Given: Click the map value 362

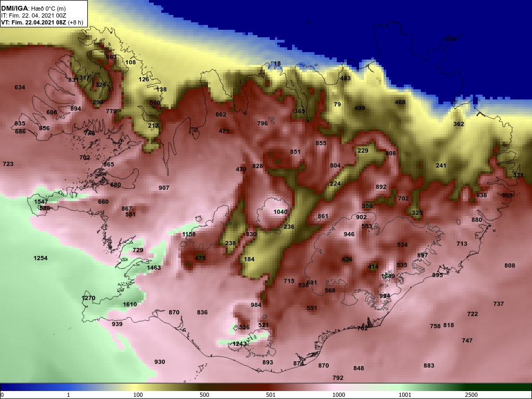Looking at the screenshot, I should click(459, 124).
